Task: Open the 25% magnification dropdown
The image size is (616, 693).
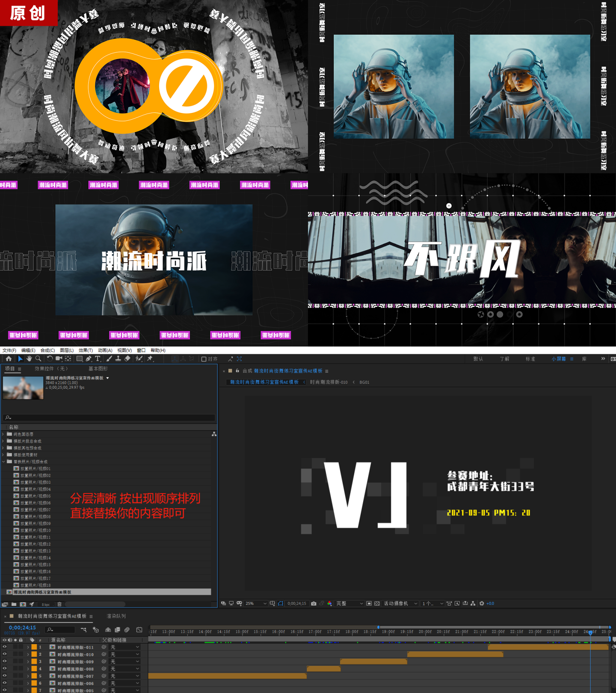Action: pos(256,604)
